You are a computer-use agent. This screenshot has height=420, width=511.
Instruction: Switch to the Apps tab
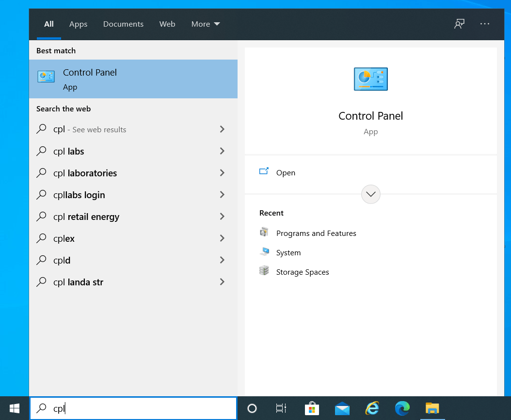(x=78, y=24)
